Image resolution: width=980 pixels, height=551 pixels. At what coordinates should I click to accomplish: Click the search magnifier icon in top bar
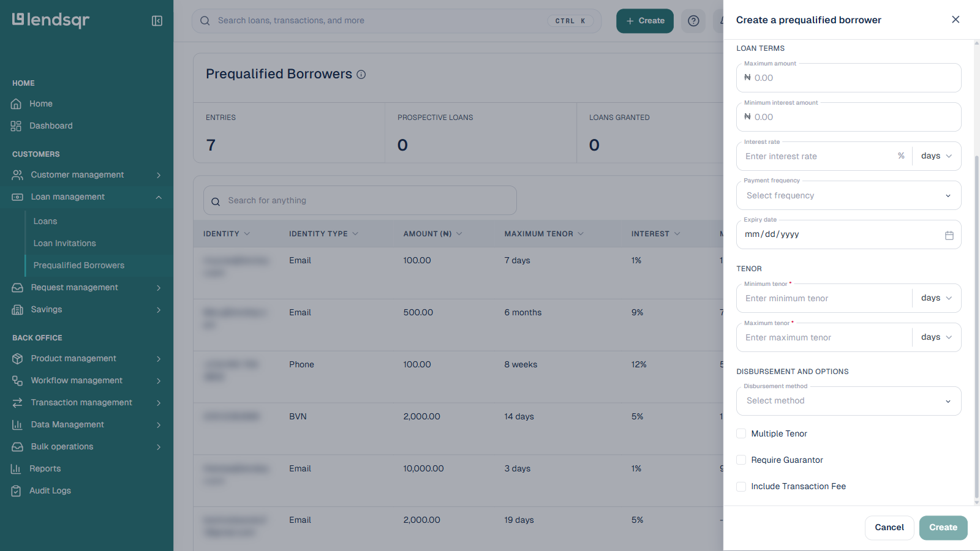[x=205, y=21]
